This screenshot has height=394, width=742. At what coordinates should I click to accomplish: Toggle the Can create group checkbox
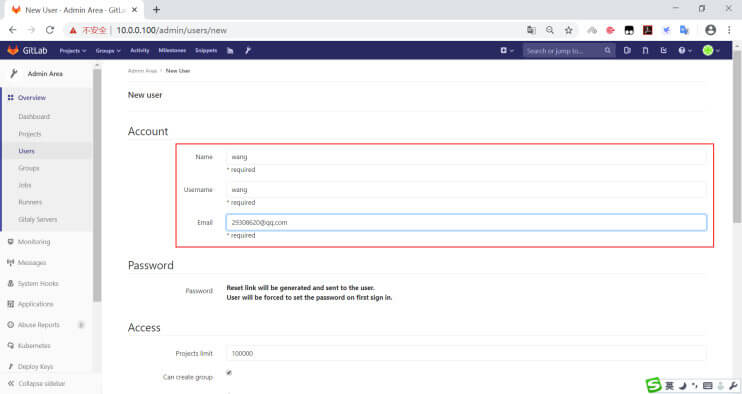[229, 373]
